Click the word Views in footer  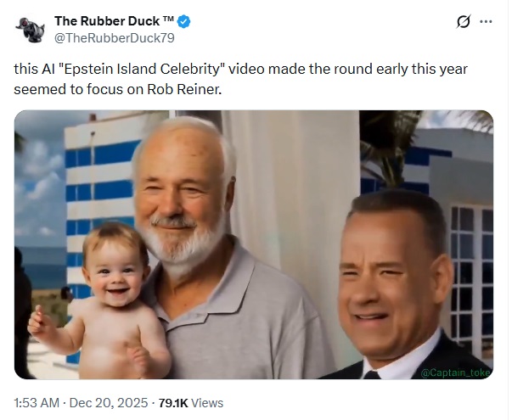[205, 403]
